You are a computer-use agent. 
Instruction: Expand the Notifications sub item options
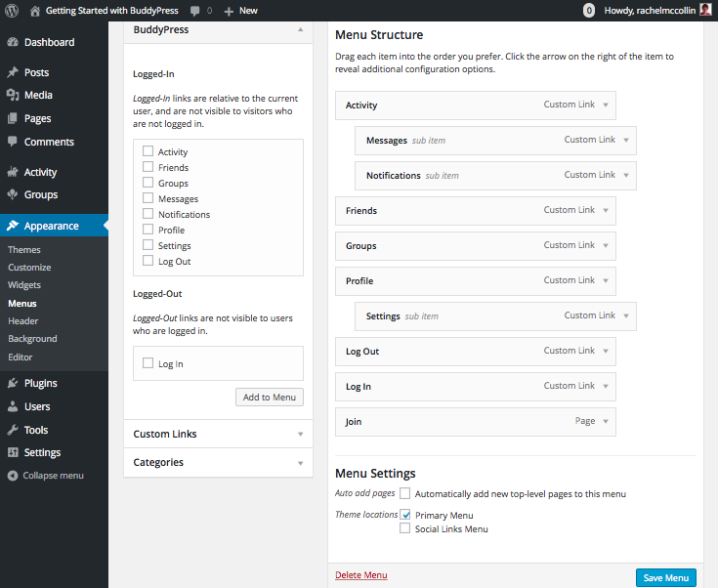[x=626, y=176]
